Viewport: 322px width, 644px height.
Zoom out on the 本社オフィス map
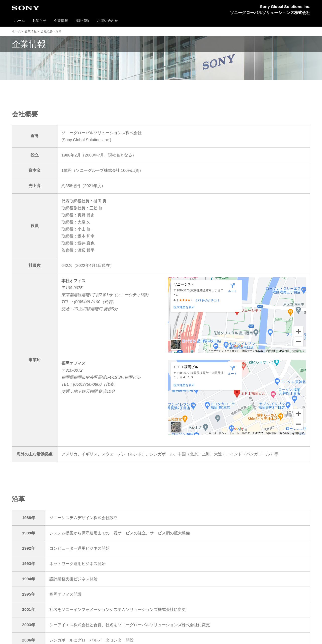click(298, 342)
